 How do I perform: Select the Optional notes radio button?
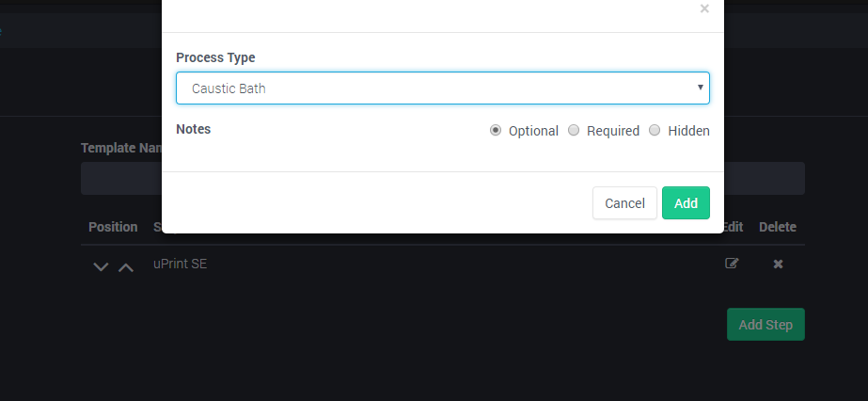[x=496, y=131]
